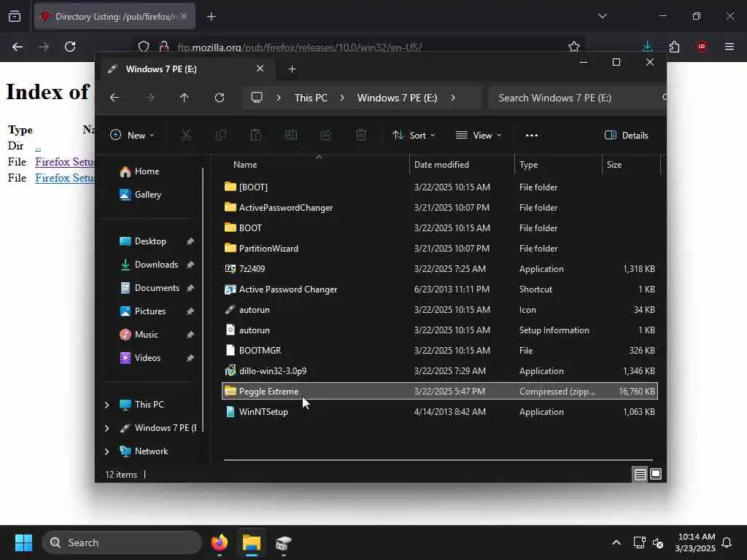
Task: Click File Explorer in the taskbar
Action: (x=252, y=542)
